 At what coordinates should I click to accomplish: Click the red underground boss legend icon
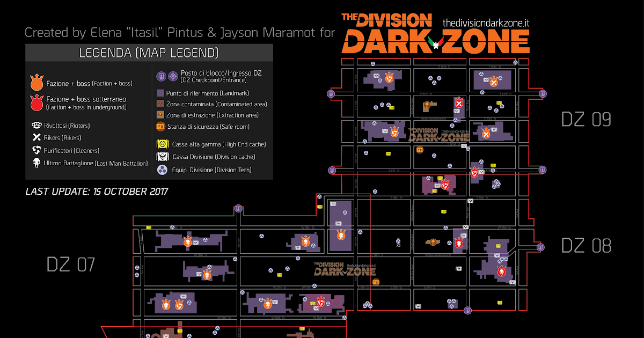[36, 102]
